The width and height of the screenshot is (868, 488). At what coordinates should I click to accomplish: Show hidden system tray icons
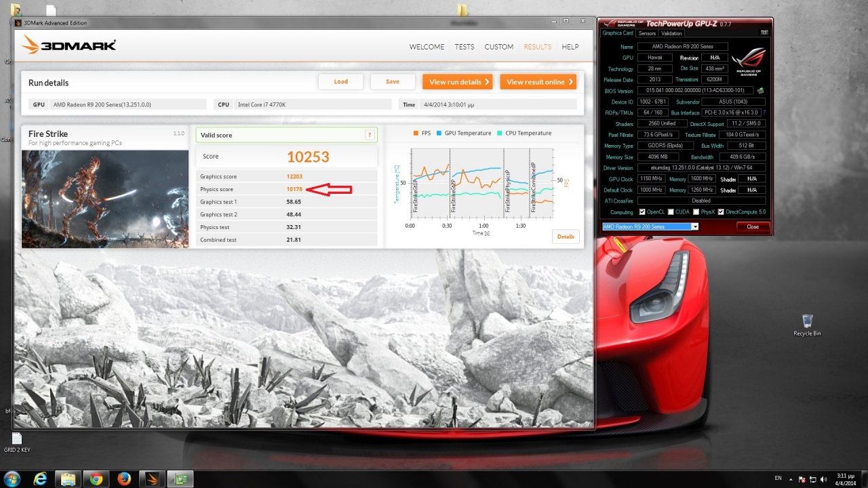pos(790,479)
